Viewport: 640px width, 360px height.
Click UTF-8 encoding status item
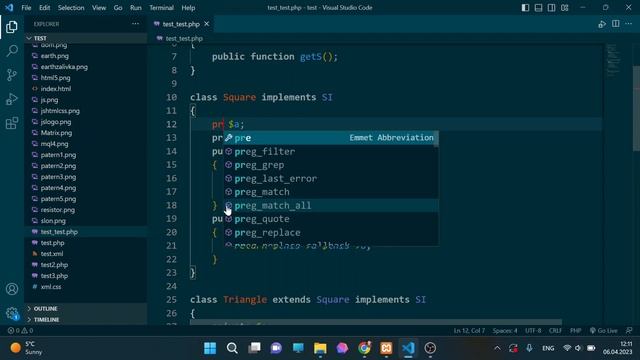click(x=533, y=331)
